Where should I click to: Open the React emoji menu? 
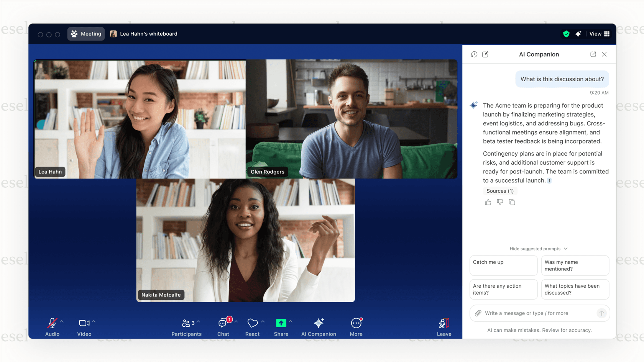pyautogui.click(x=252, y=326)
